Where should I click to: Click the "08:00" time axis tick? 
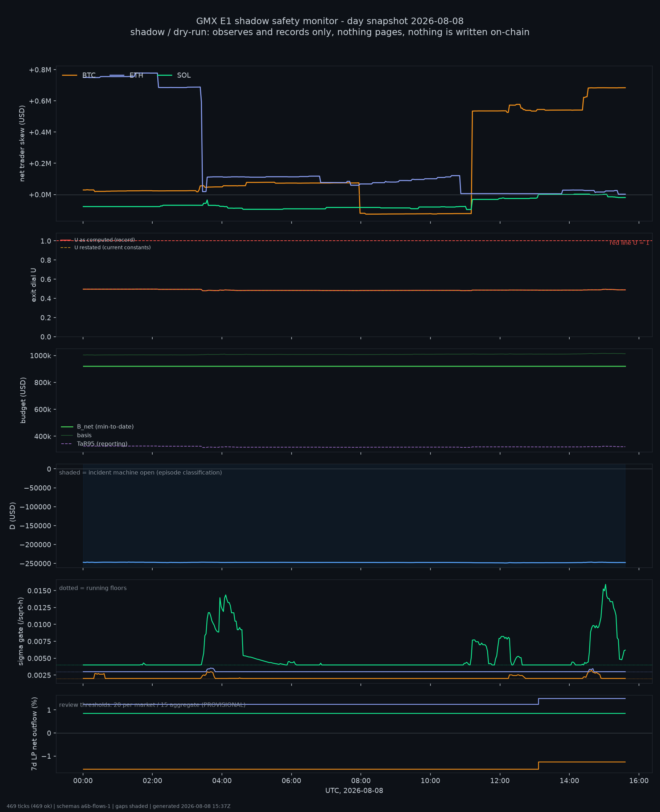[x=361, y=781]
